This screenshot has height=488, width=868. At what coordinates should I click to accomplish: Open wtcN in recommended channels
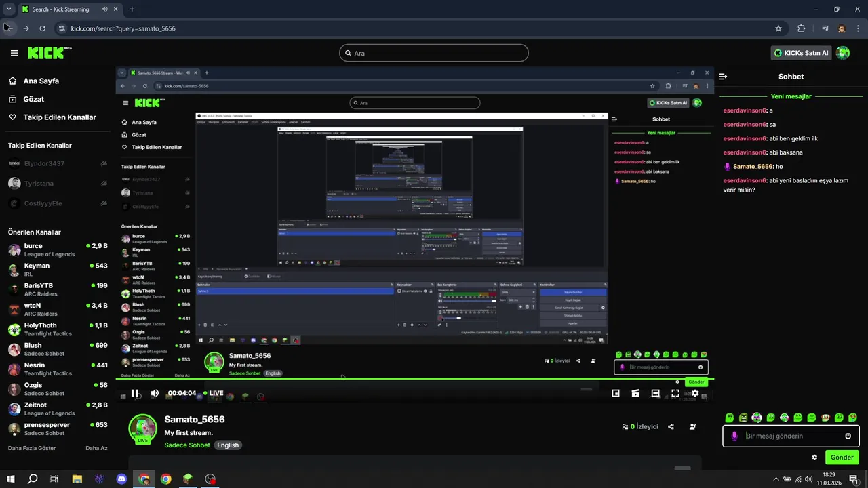[58, 310]
